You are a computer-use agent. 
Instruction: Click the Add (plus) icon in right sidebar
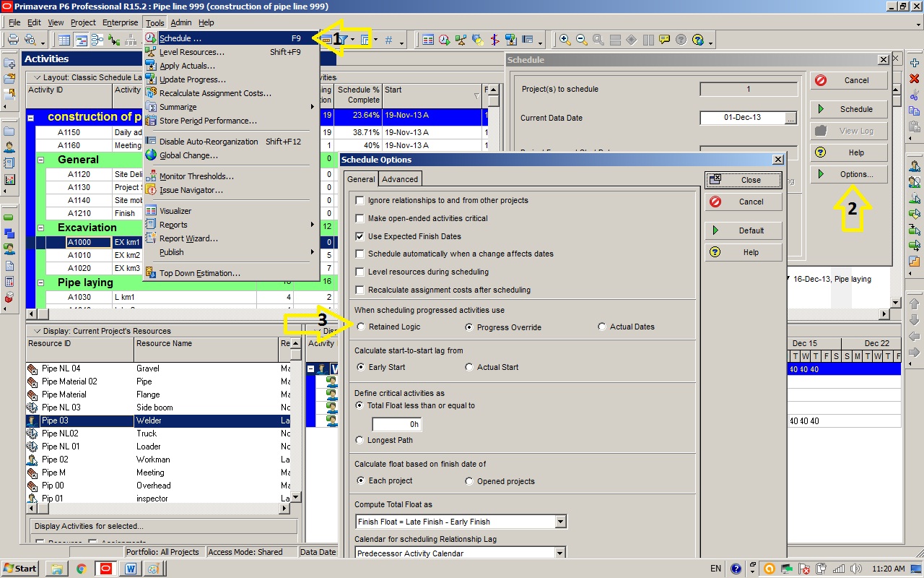pyautogui.click(x=914, y=64)
